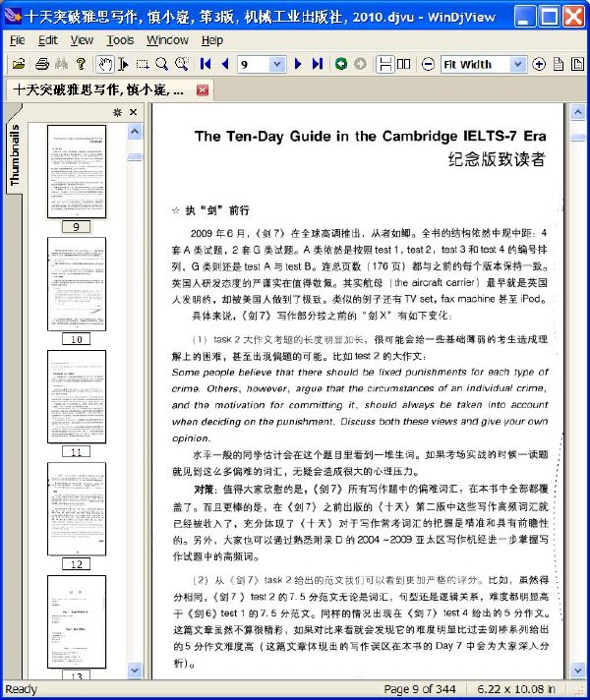590x700 pixels.
Task: Select the hand Drag tool
Action: [105, 64]
